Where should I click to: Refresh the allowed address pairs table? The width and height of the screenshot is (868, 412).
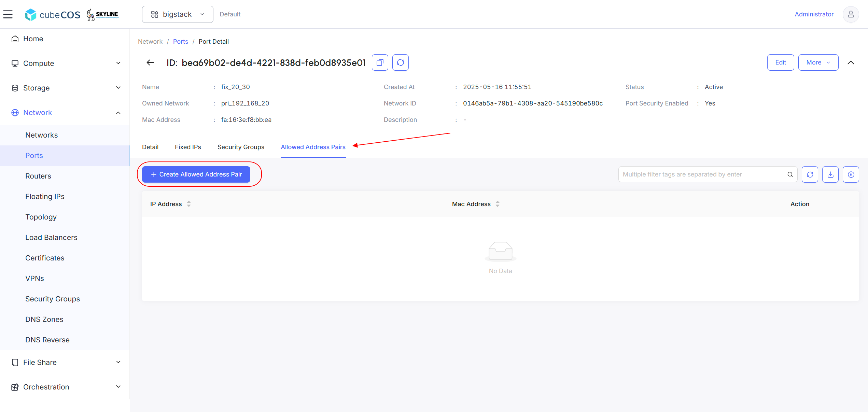810,174
